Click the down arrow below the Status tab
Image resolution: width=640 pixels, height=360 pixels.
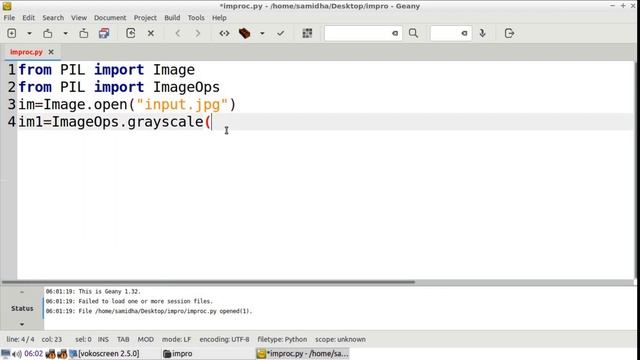pos(22,324)
